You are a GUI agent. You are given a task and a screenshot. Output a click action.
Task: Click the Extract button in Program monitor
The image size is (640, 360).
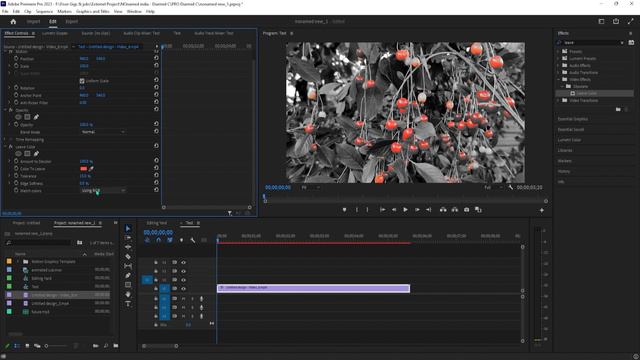[455, 210]
